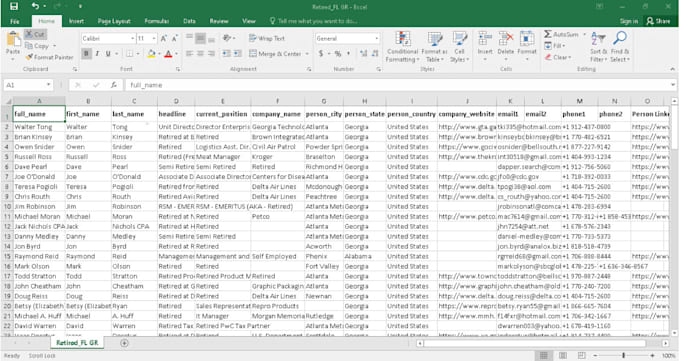Screen dimensions: 680x361
Task: Click the Delete cells icon
Action: (x=505, y=39)
